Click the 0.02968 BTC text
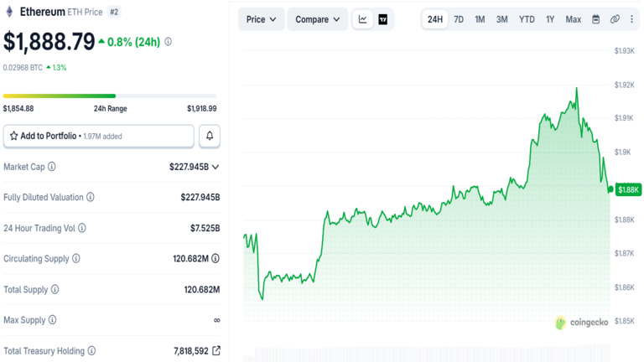The height and width of the screenshot is (362, 644). [x=23, y=68]
